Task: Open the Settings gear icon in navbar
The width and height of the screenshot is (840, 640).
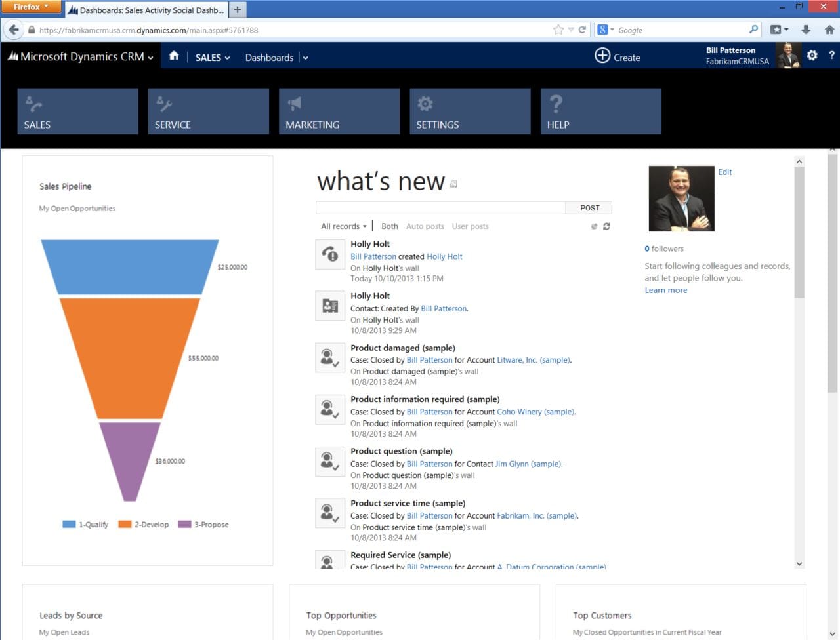Action: coord(812,56)
